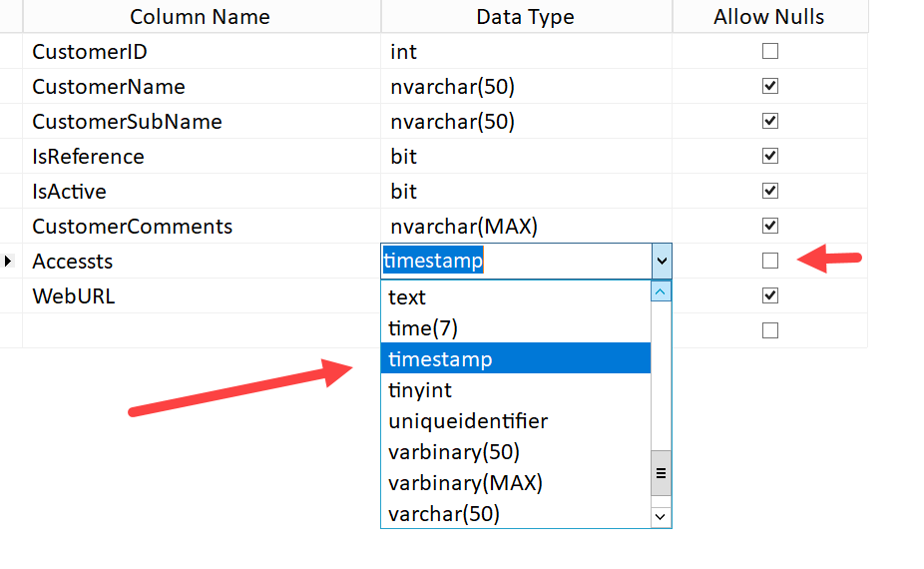Click the WebURL column name cell
The image size is (924, 569).
(202, 295)
